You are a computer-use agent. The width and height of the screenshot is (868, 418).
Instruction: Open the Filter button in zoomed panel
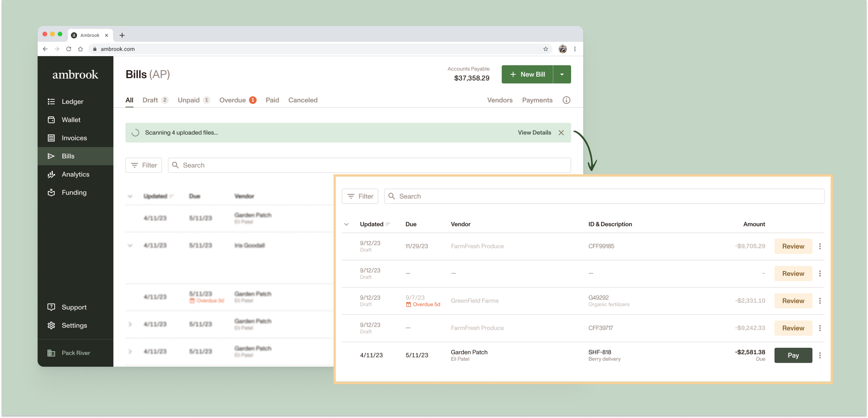click(360, 196)
